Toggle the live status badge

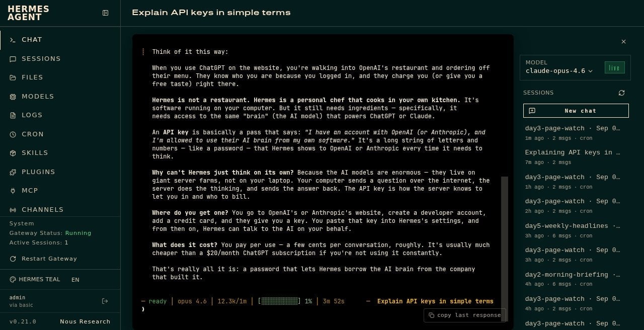[x=614, y=68]
